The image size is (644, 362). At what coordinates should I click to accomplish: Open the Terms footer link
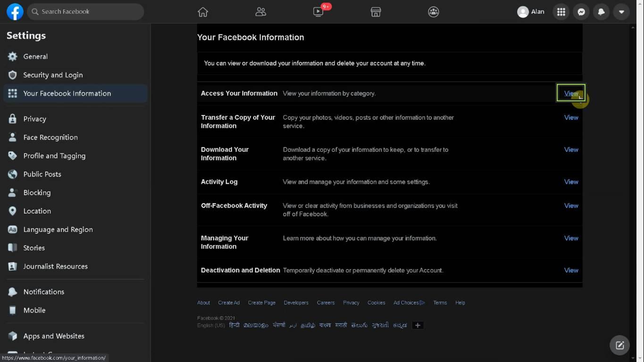pos(440,303)
